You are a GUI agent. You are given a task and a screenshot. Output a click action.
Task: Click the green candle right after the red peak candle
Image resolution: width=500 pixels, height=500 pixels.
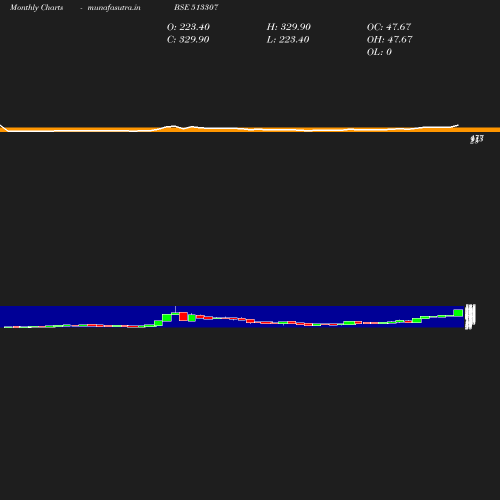[192, 318]
